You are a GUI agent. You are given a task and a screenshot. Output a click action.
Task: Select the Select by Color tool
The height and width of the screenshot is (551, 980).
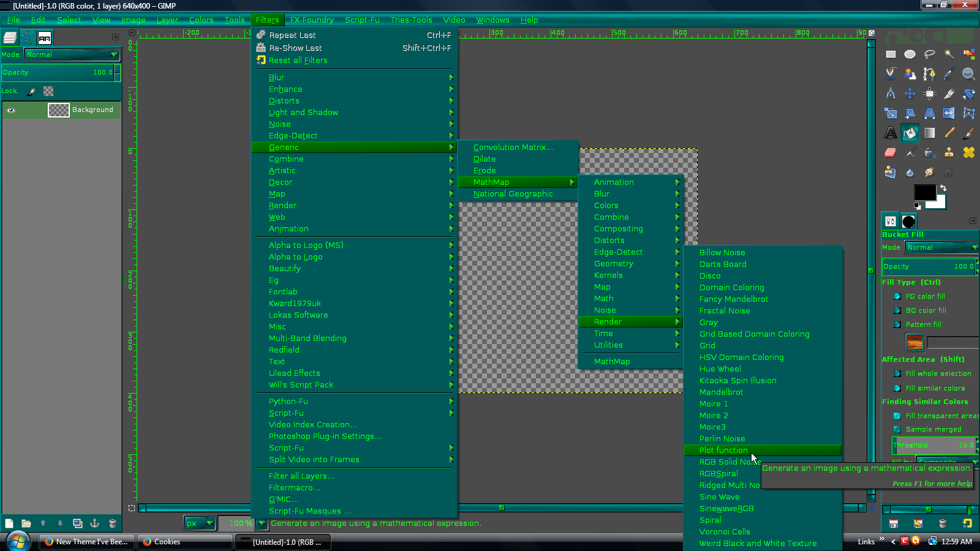click(969, 54)
